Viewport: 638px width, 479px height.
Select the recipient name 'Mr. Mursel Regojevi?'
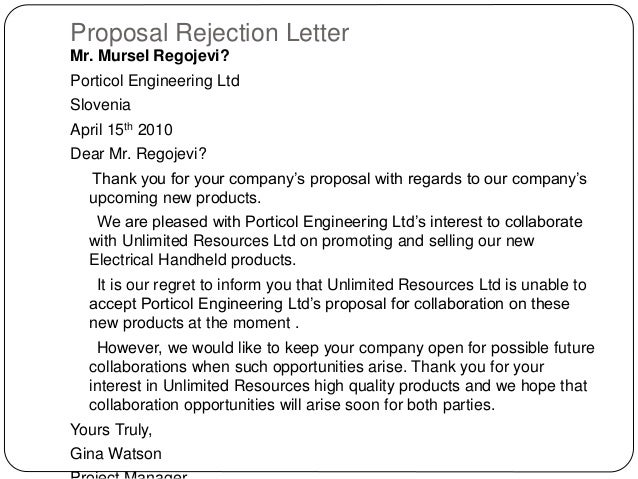coord(150,56)
